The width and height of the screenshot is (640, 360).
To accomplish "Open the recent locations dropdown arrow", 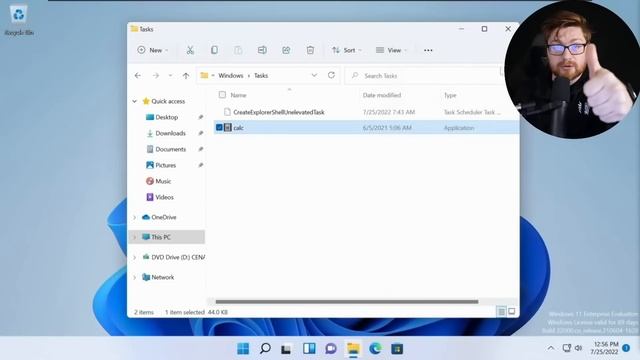I will [x=171, y=76].
